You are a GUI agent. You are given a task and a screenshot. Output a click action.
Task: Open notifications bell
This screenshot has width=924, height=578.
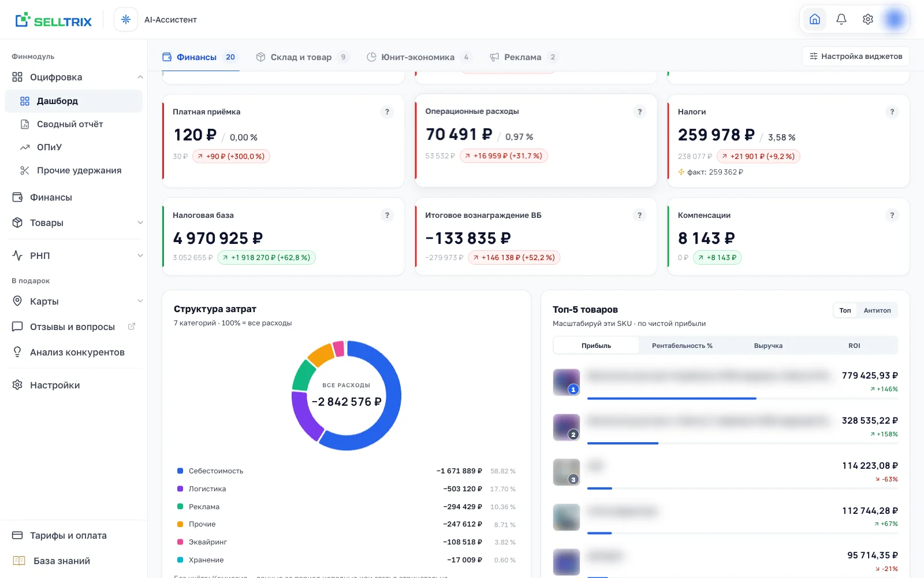(x=841, y=19)
